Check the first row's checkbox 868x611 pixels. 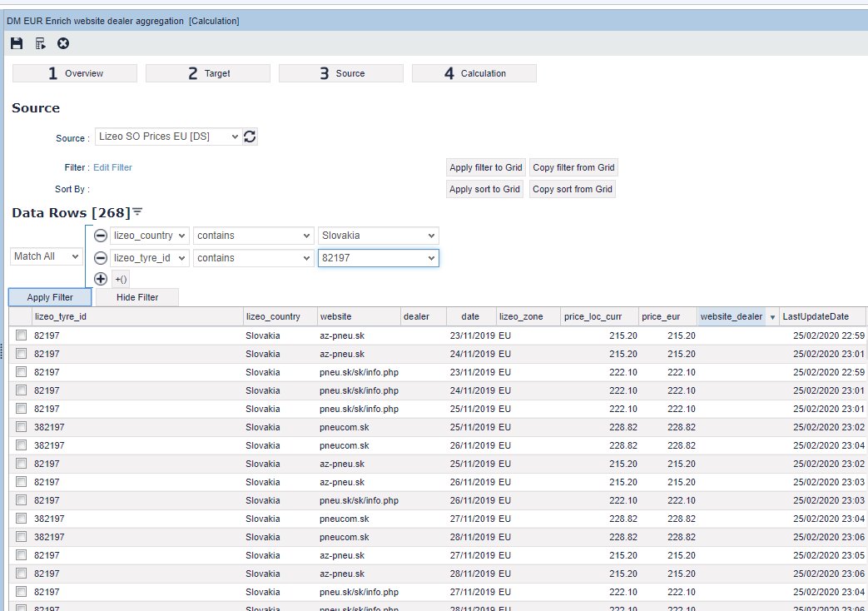coord(21,335)
